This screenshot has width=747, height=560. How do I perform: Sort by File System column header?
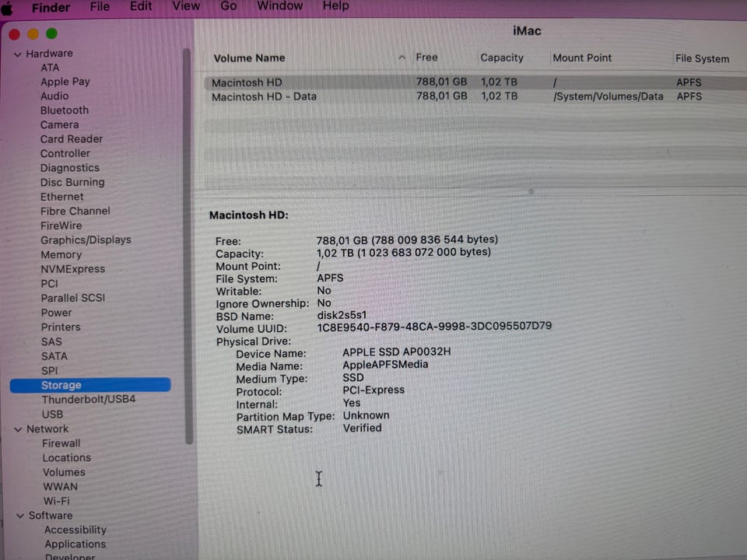702,58
